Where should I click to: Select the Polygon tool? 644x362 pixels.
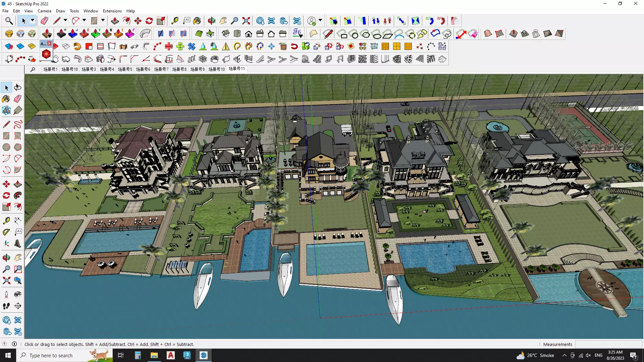tap(18, 147)
